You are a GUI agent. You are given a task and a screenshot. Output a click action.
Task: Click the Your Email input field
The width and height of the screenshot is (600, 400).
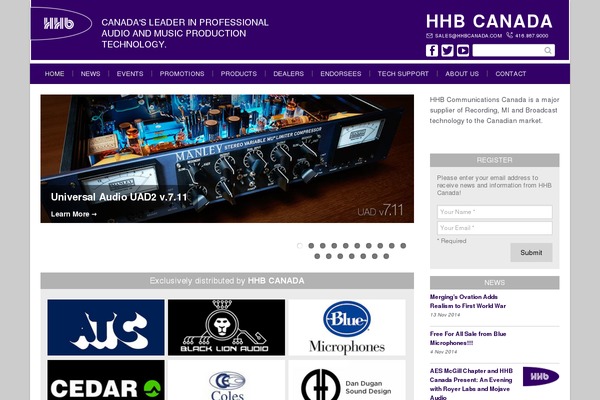(x=494, y=228)
